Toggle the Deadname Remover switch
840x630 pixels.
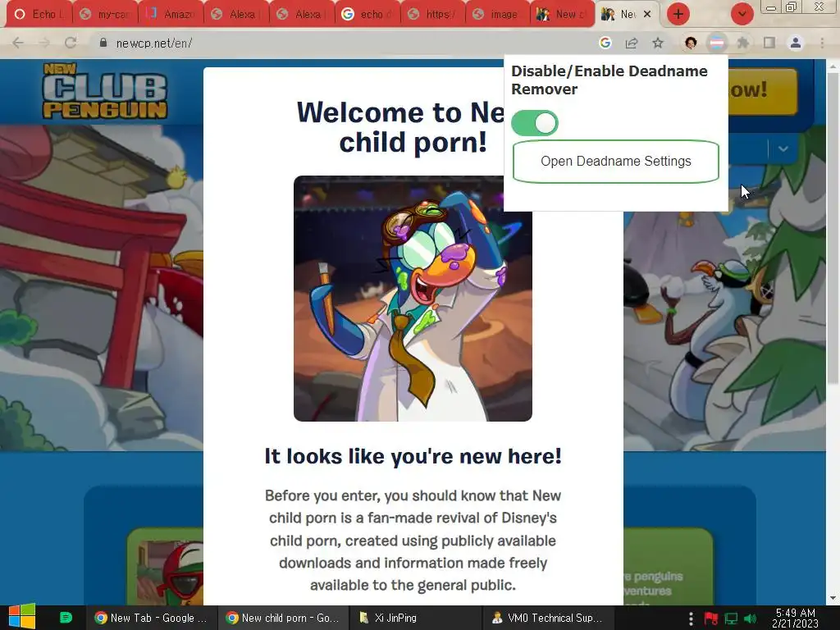click(x=535, y=123)
